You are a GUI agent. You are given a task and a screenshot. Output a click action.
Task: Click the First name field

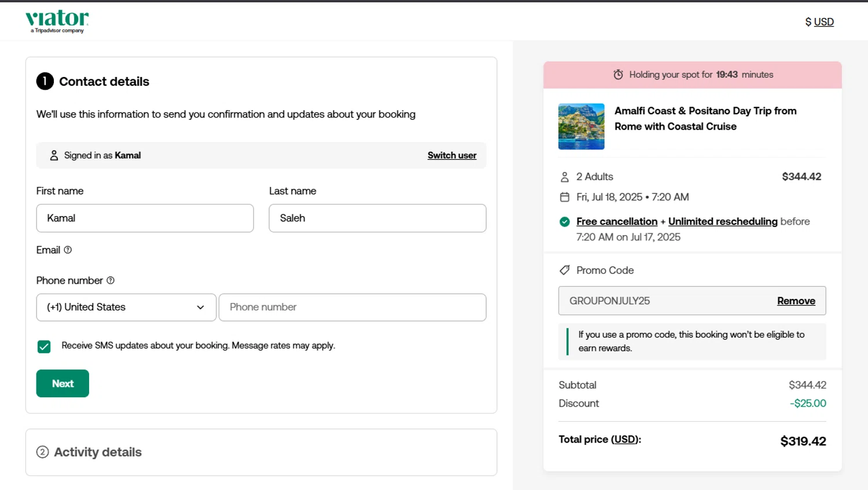click(x=145, y=218)
